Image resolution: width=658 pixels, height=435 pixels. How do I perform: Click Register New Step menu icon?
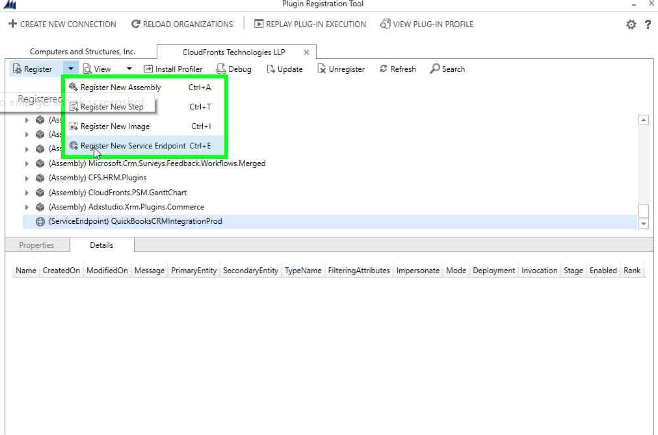(73, 107)
